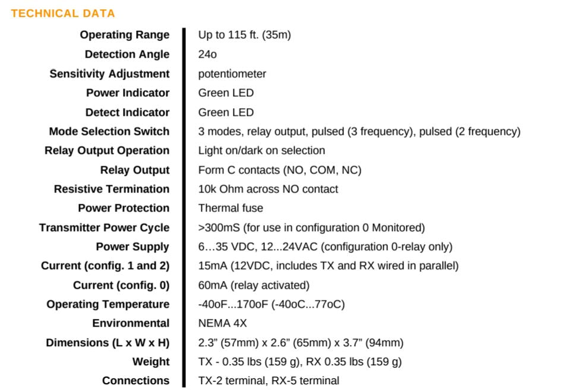
Task: Click 'Light on/dark on selection' text
Action: pyautogui.click(x=261, y=150)
